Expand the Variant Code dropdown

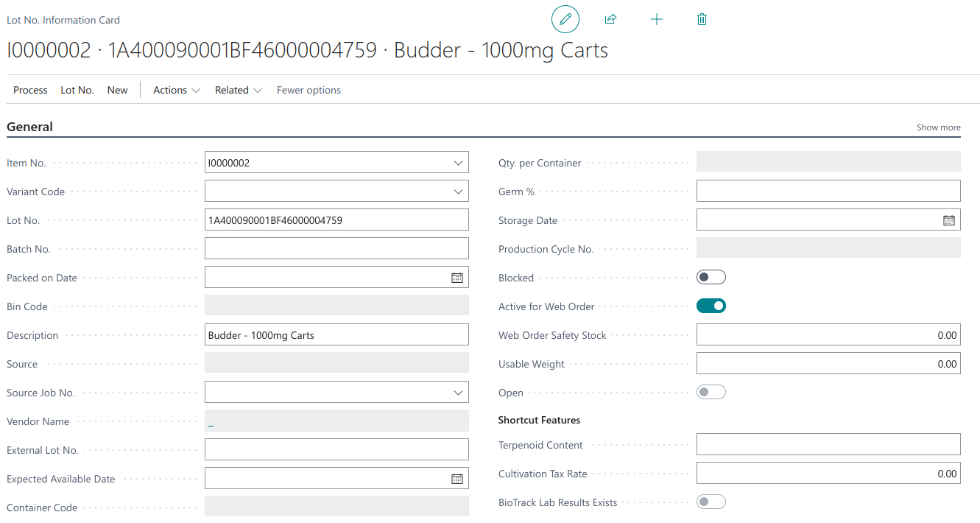point(457,192)
